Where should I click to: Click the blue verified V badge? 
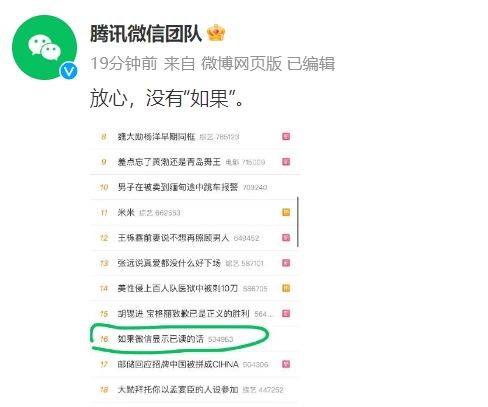(x=69, y=71)
